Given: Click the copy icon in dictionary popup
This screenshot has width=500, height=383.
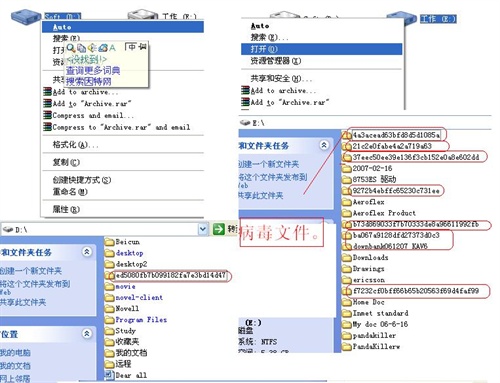Looking at the screenshot, I should tap(81, 48).
